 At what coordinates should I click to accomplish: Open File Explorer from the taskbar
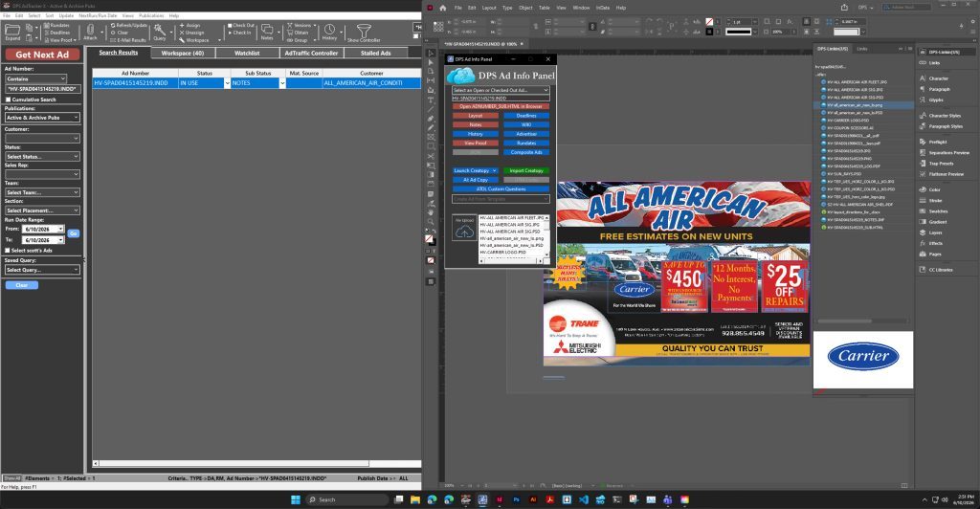[x=415, y=499]
